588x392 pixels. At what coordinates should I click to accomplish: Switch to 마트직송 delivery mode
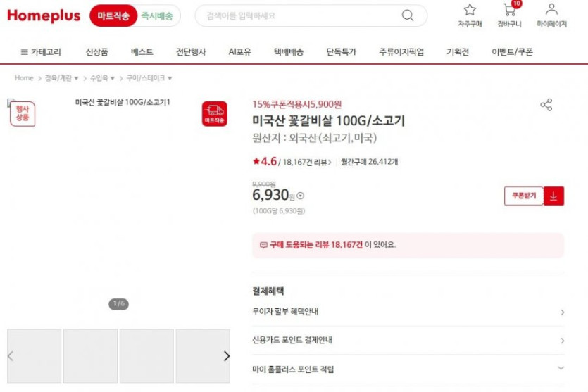(113, 15)
